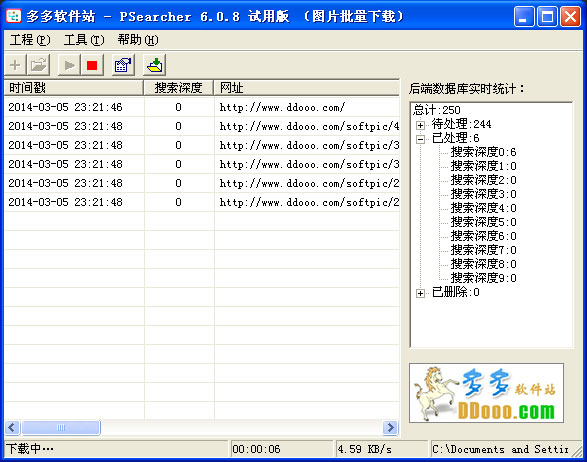Select the 已删除:0 tree item label
Viewport: 587px width, 462px height.
pyautogui.click(x=455, y=292)
